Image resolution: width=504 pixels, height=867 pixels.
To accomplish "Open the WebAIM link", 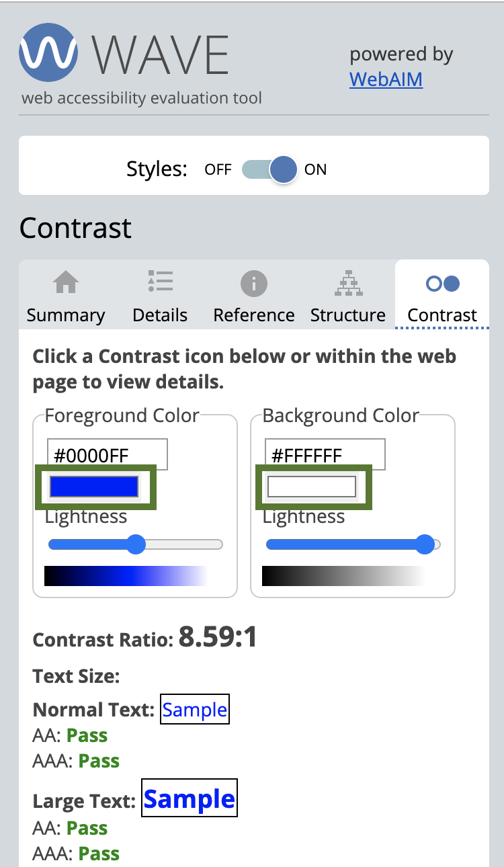I will coord(386,79).
